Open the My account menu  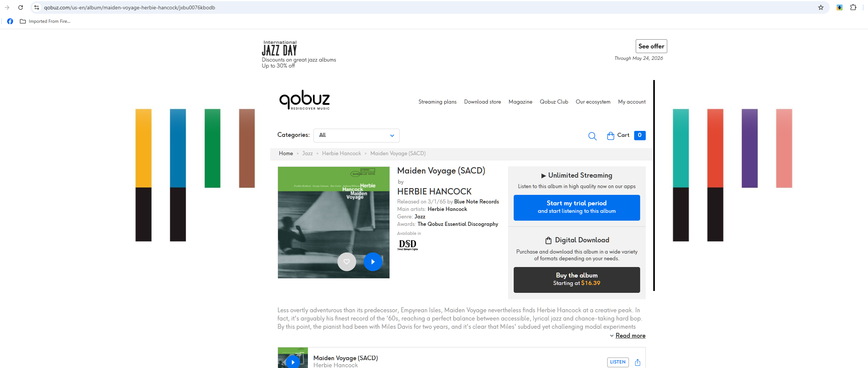point(632,102)
